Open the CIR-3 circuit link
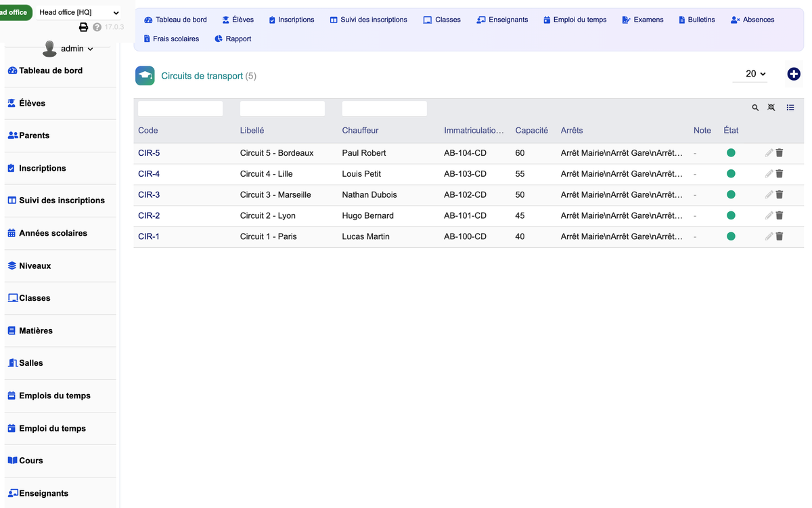Viewport: 812px width, 508px height. click(x=149, y=195)
